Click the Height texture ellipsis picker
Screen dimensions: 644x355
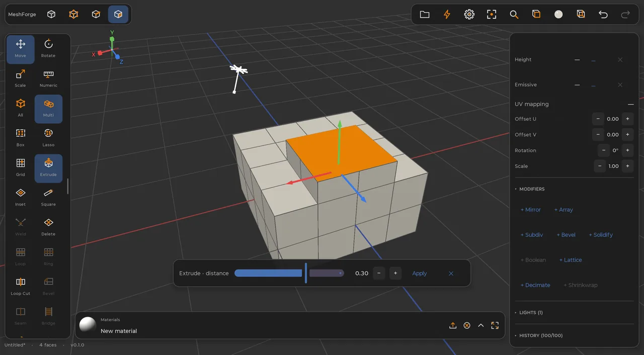[593, 60]
